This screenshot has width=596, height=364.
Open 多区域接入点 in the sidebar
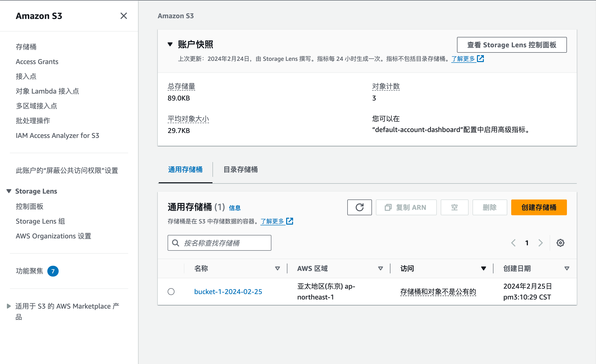[x=36, y=106]
